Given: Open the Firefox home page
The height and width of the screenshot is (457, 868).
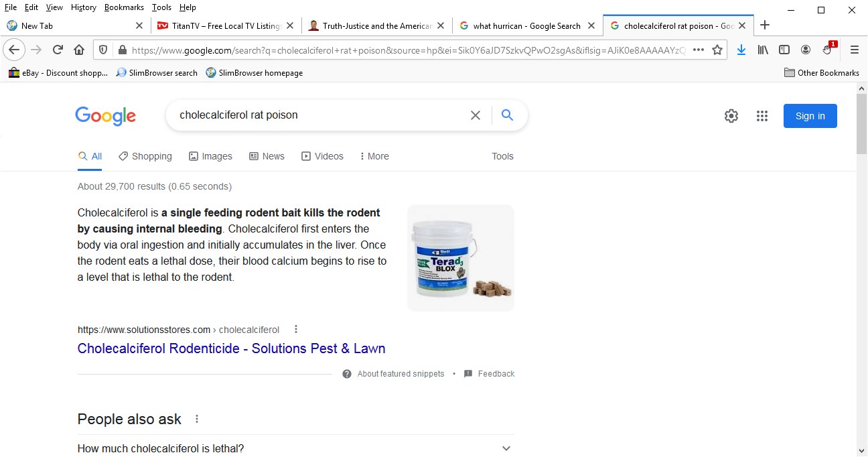Looking at the screenshot, I should 79,50.
